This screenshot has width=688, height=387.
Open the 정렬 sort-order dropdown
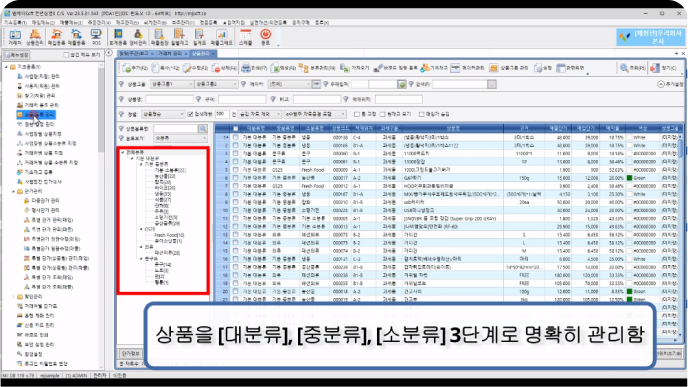[163, 114]
